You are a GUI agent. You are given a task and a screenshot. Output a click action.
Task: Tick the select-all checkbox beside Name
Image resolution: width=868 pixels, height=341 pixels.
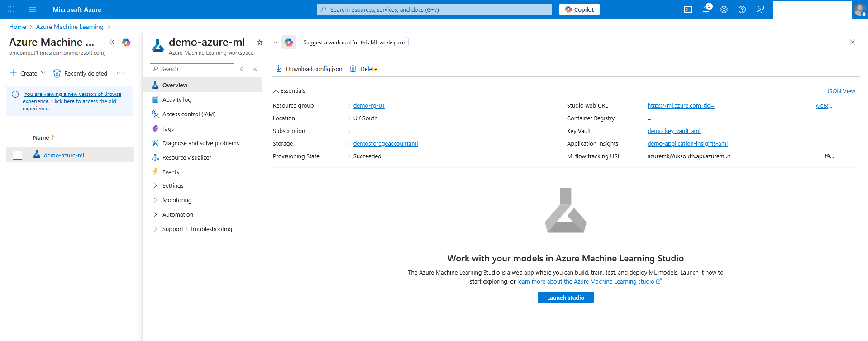[x=17, y=137]
